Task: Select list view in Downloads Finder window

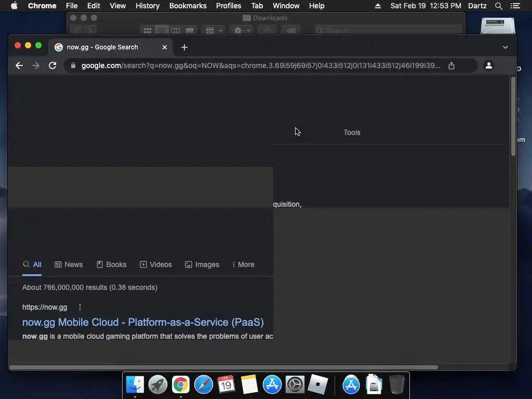Action: tap(162, 31)
